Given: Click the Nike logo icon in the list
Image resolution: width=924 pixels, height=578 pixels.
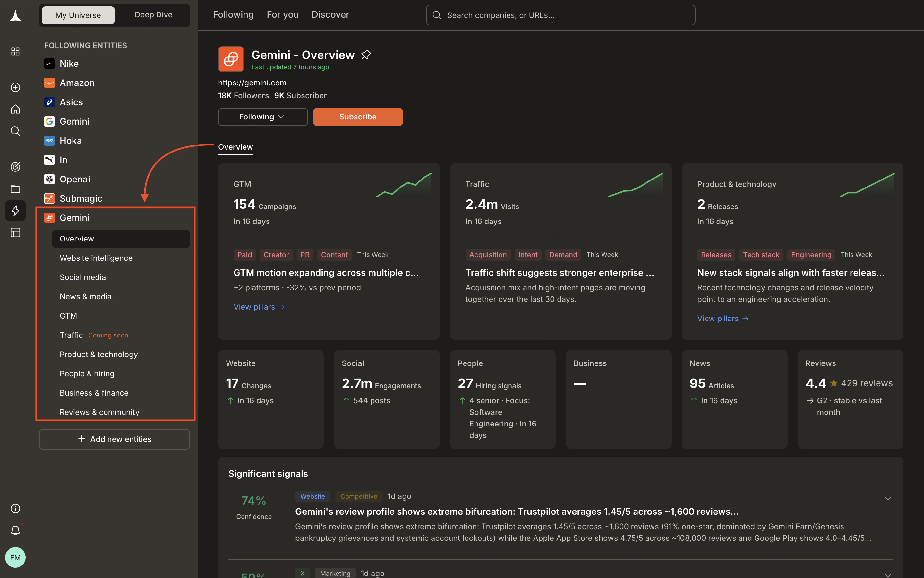Looking at the screenshot, I should 49,64.
